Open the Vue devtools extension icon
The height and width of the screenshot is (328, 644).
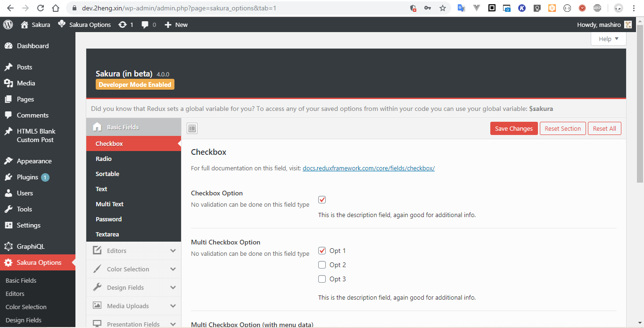[476, 8]
